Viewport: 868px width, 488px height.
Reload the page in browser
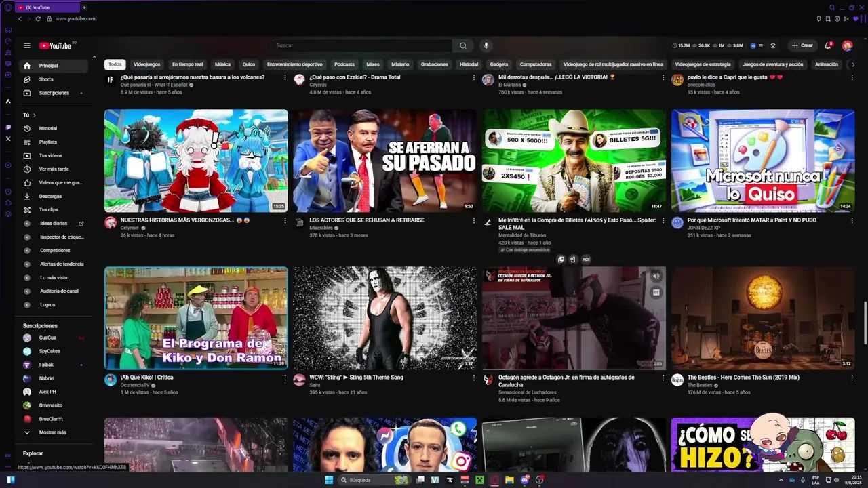pos(38,19)
